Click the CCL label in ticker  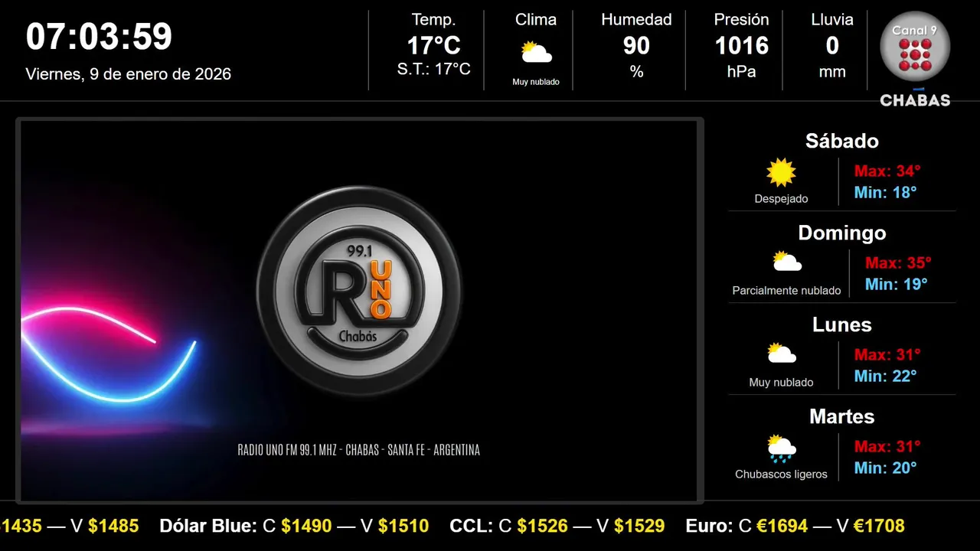(471, 526)
